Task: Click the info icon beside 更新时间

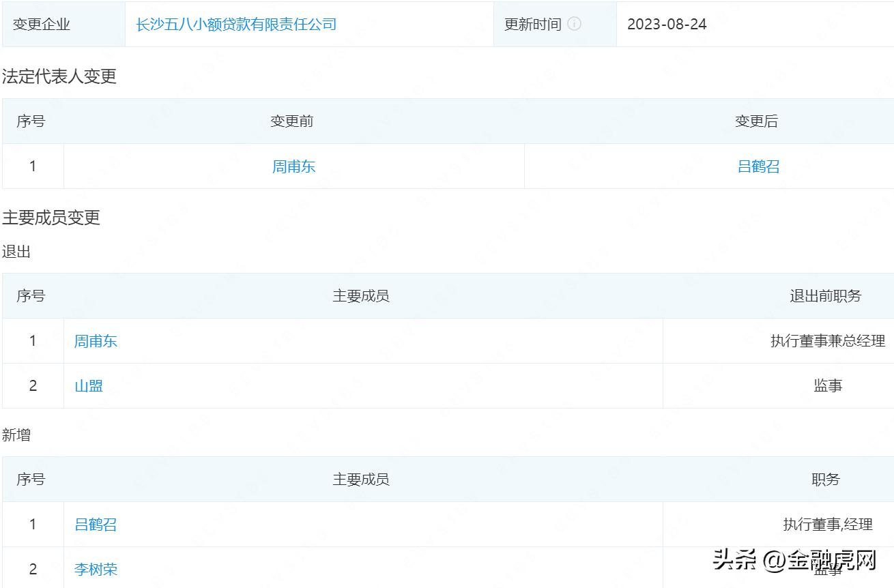Action: pyautogui.click(x=575, y=24)
